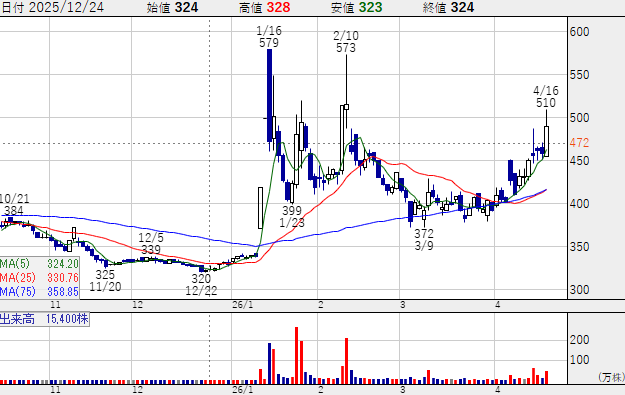Click the 400 price axis label
Screen dimensions: 625x395
coord(580,204)
